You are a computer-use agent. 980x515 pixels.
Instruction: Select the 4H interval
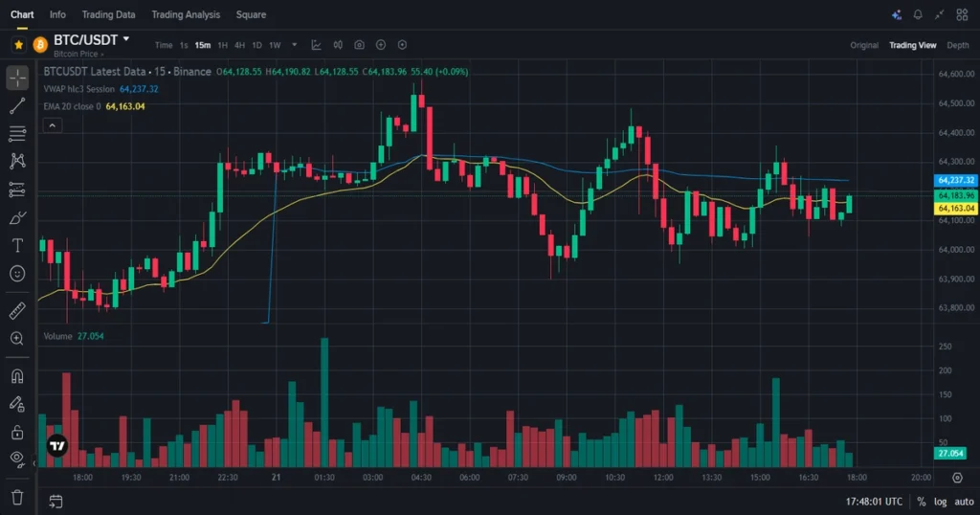[x=239, y=45]
